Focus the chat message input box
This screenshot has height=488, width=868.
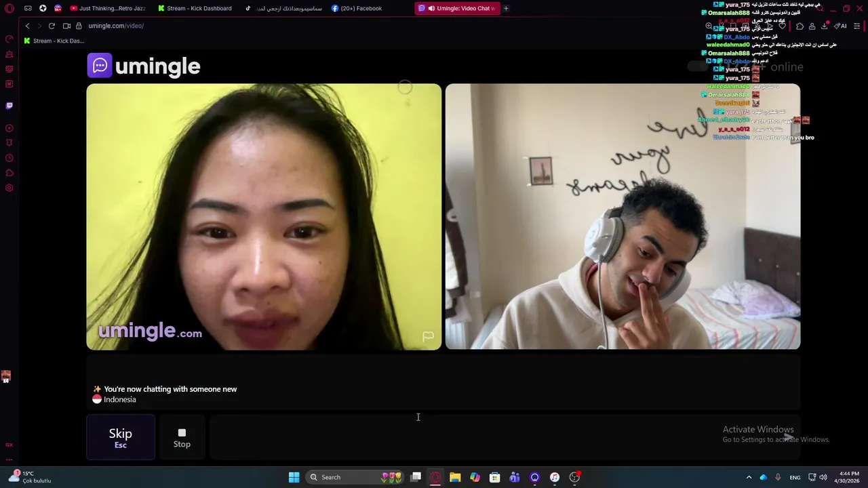point(505,437)
